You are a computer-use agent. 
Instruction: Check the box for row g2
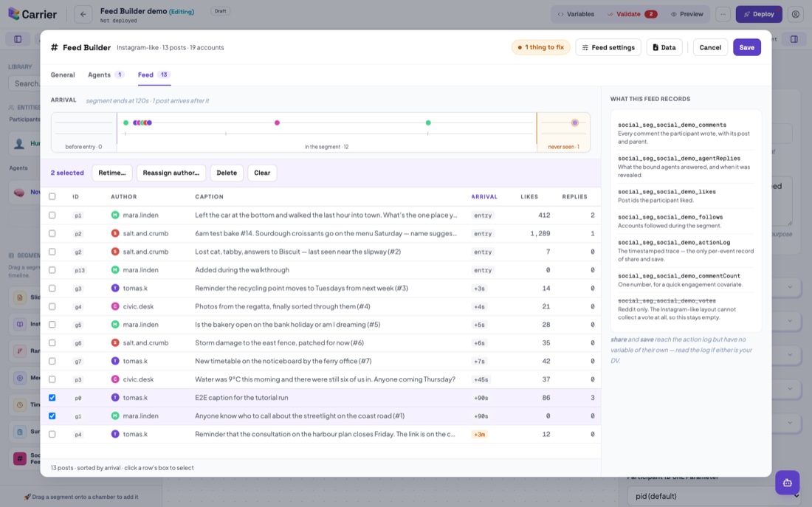pyautogui.click(x=52, y=252)
